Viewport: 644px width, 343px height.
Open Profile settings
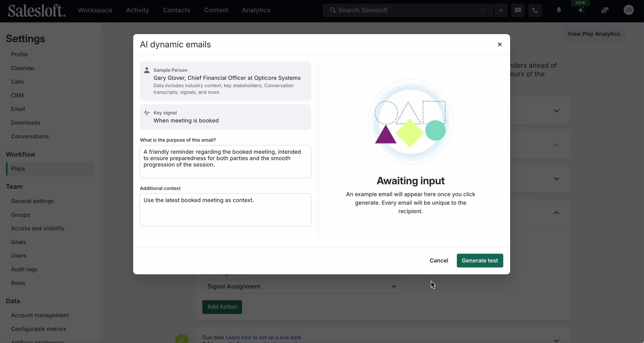click(19, 54)
